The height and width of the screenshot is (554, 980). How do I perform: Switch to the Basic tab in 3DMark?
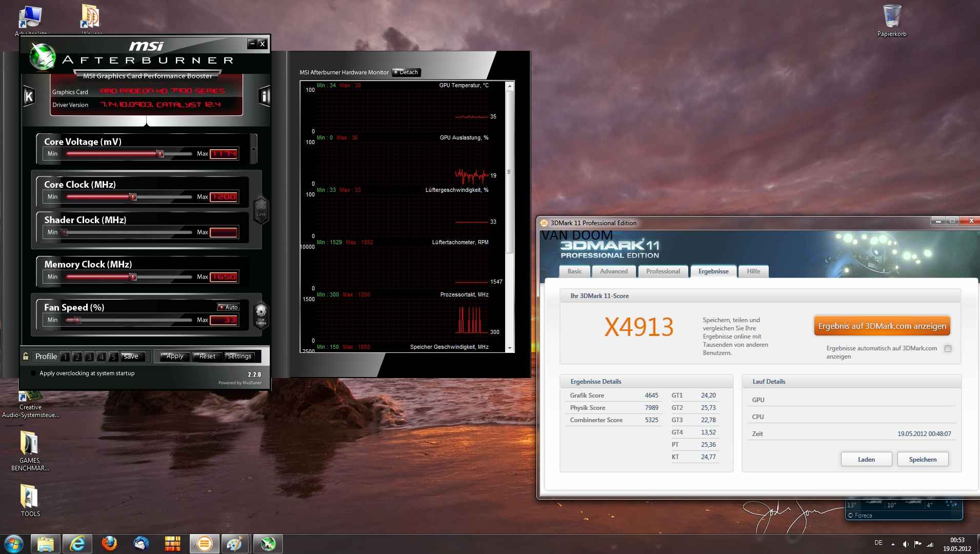click(x=574, y=271)
